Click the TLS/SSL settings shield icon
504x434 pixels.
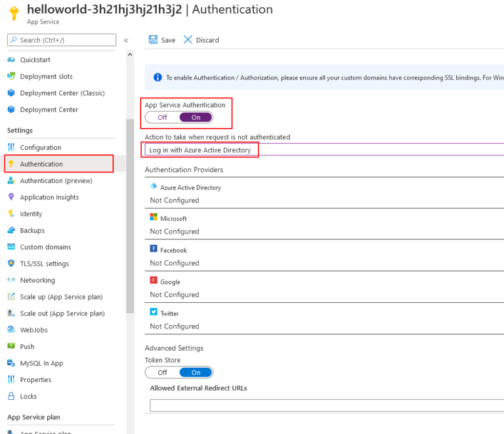click(11, 264)
